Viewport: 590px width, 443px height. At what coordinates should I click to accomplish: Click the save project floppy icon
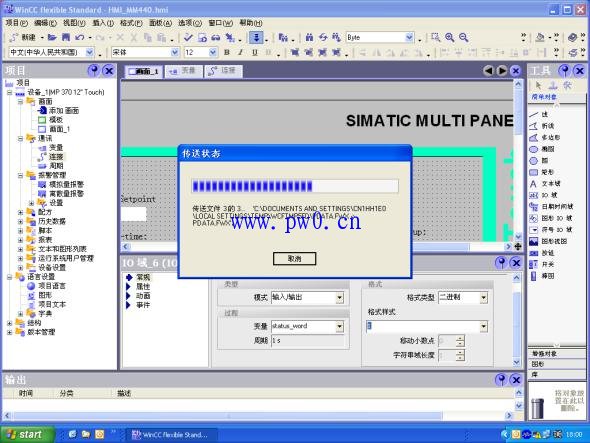pyautogui.click(x=66, y=37)
